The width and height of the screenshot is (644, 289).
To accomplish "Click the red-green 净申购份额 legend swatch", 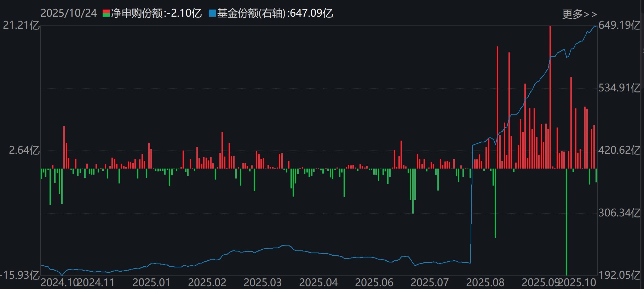I will tap(106, 13).
